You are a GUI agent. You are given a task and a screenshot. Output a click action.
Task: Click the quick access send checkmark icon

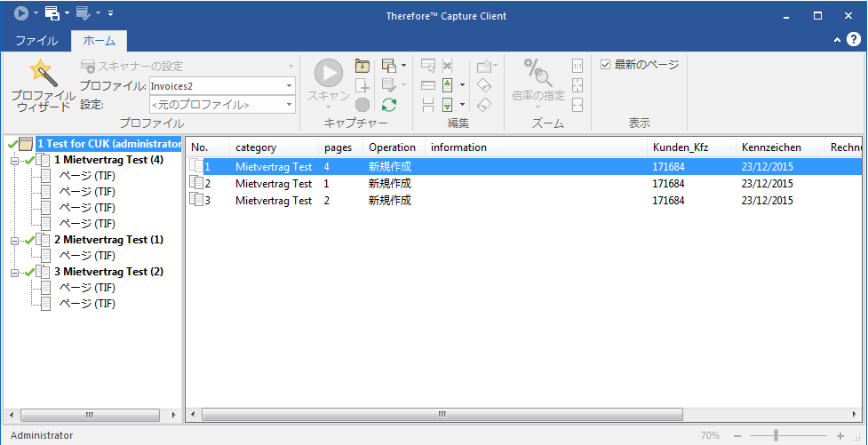click(84, 12)
